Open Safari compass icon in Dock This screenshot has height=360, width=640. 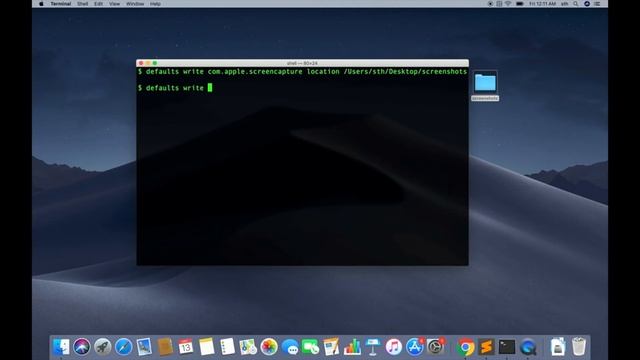123,347
